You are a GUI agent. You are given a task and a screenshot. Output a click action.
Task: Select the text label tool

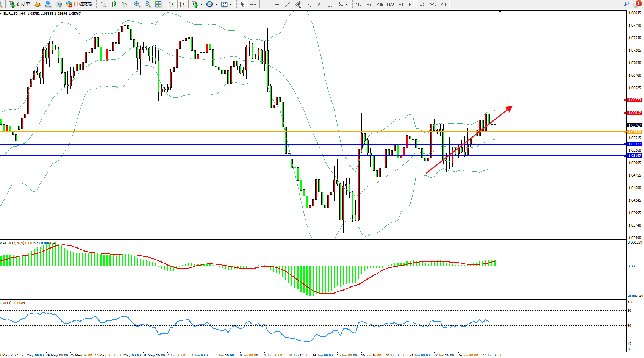pos(330,4)
